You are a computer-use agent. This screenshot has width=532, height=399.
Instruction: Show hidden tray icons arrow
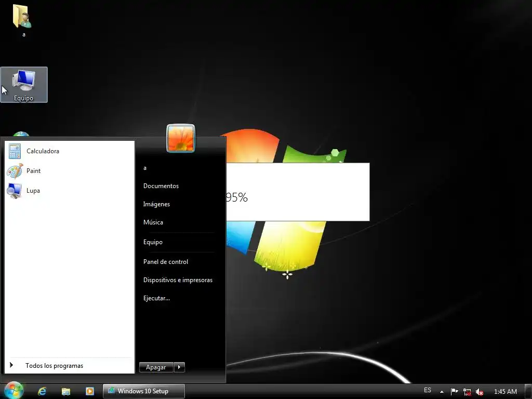[x=442, y=392]
